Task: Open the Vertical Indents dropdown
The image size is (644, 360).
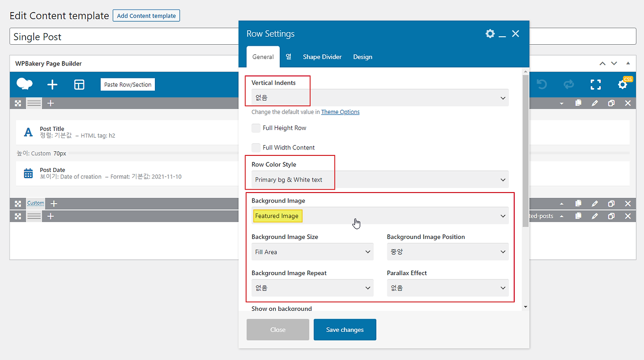Action: click(380, 98)
